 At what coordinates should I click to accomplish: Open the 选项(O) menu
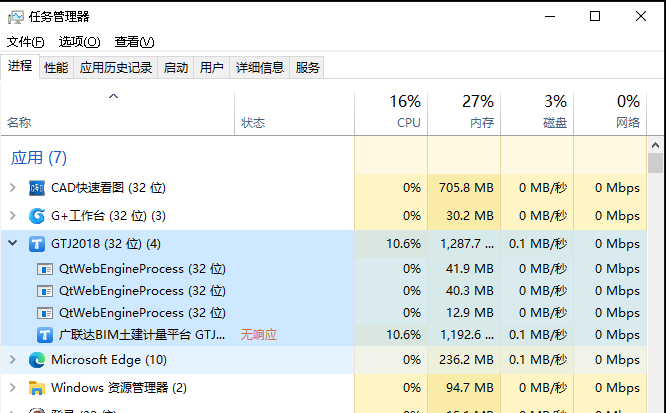79,42
